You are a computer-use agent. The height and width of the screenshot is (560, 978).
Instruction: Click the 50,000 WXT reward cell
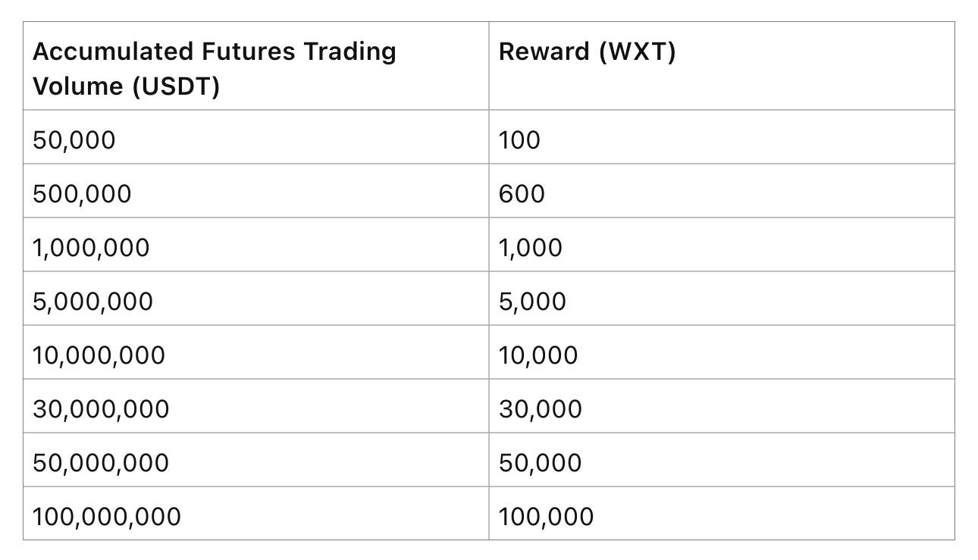tap(722, 460)
